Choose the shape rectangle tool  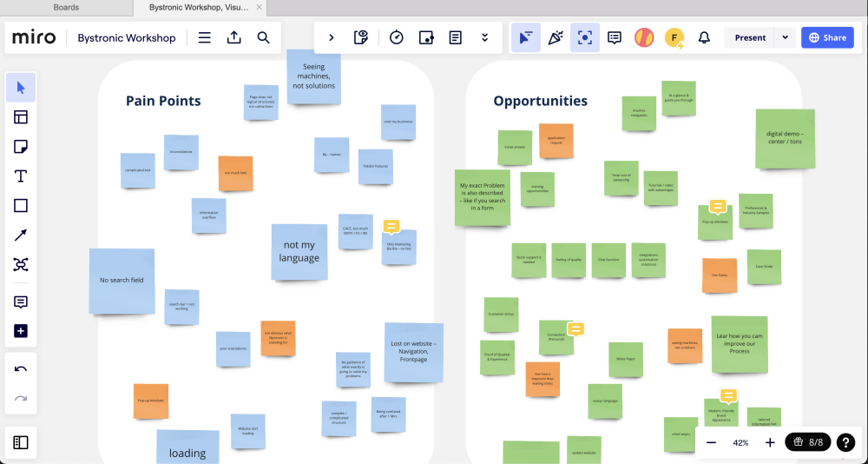(x=22, y=206)
